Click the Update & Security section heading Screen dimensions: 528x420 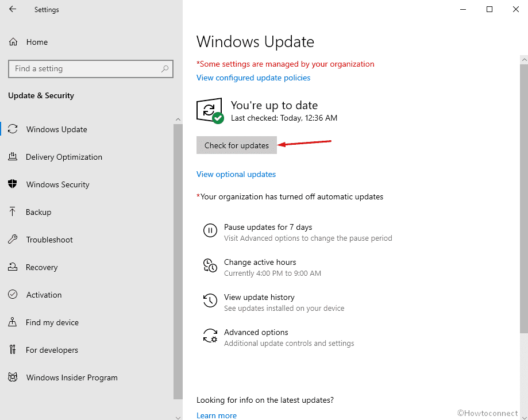click(41, 95)
